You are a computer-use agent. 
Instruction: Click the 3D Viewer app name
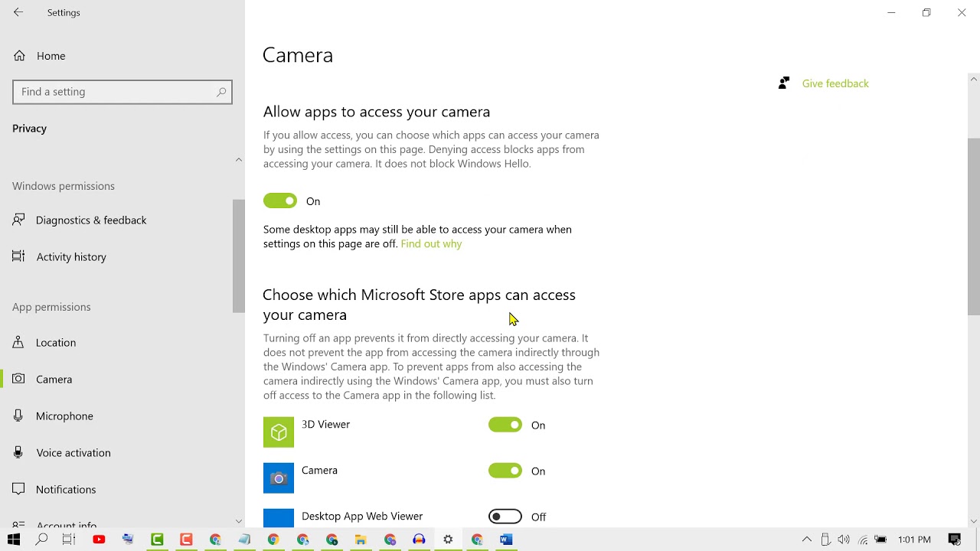pos(325,425)
